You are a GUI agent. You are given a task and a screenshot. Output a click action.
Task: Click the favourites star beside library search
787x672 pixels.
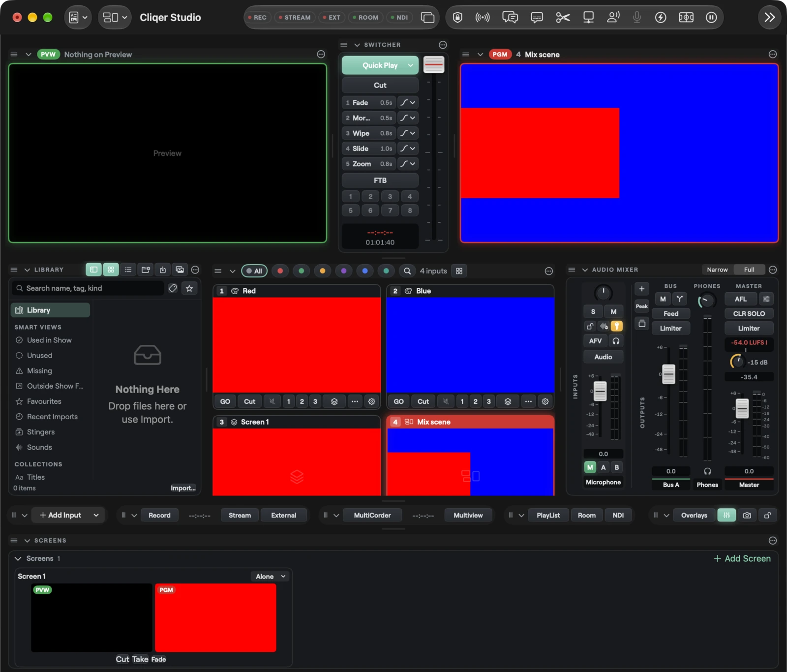(x=189, y=288)
